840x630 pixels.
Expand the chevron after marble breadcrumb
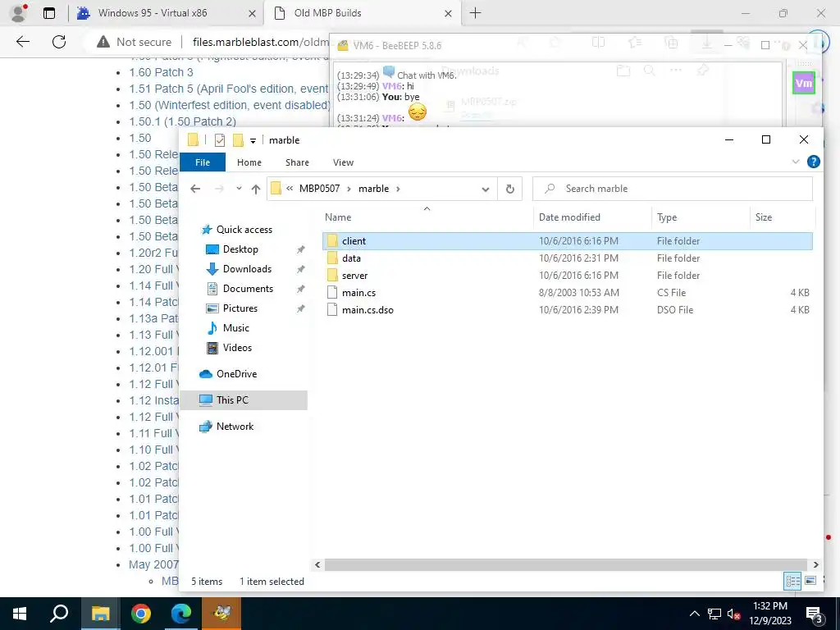click(398, 189)
